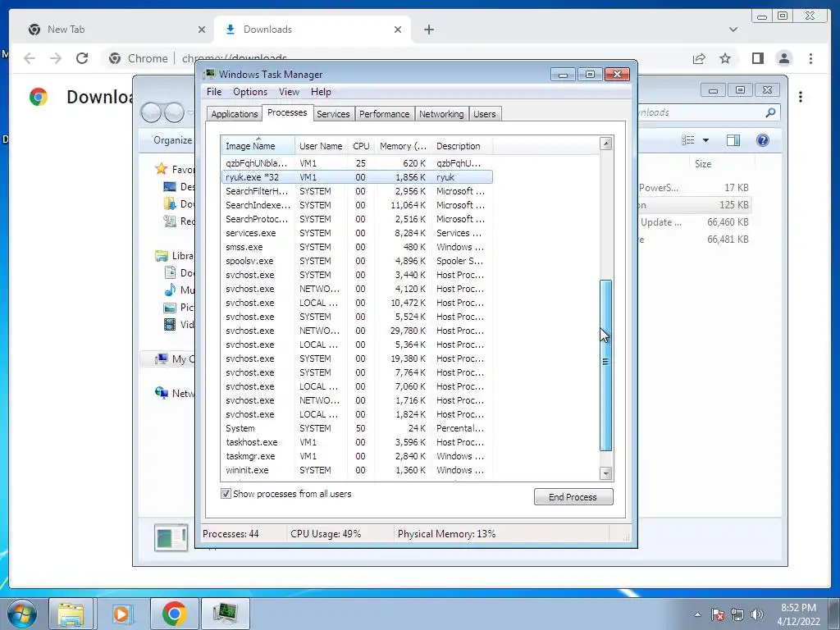Open Task Manager File menu
Screen dimensions: 840x630
tap(214, 92)
